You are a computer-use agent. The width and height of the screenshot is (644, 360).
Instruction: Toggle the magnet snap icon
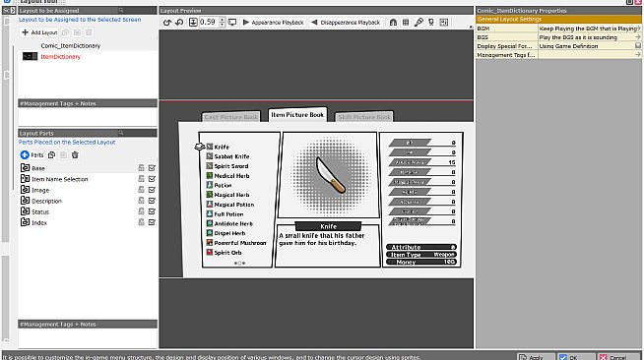[393, 23]
